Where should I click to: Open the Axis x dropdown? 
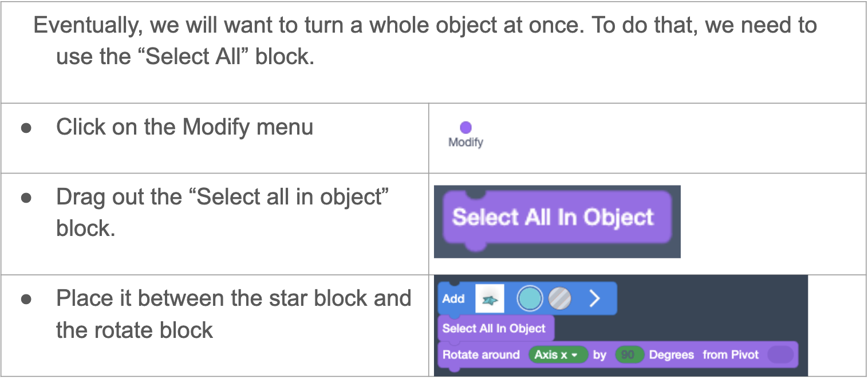[x=558, y=355]
